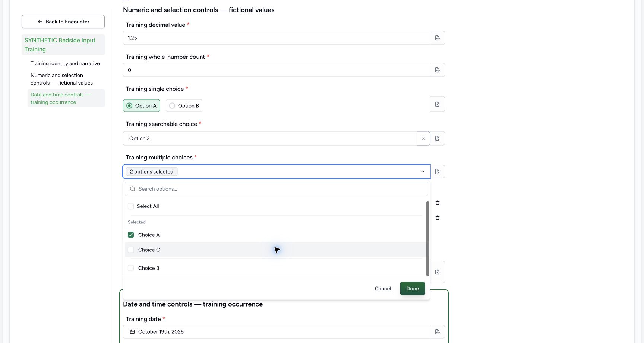Collapse the Training multiple choices dropdown
The height and width of the screenshot is (343, 644).
(x=423, y=172)
